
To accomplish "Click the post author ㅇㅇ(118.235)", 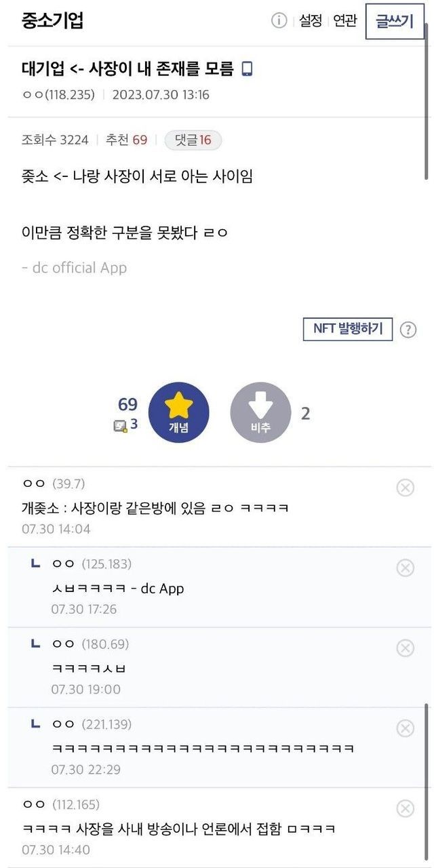I will (x=58, y=94).
